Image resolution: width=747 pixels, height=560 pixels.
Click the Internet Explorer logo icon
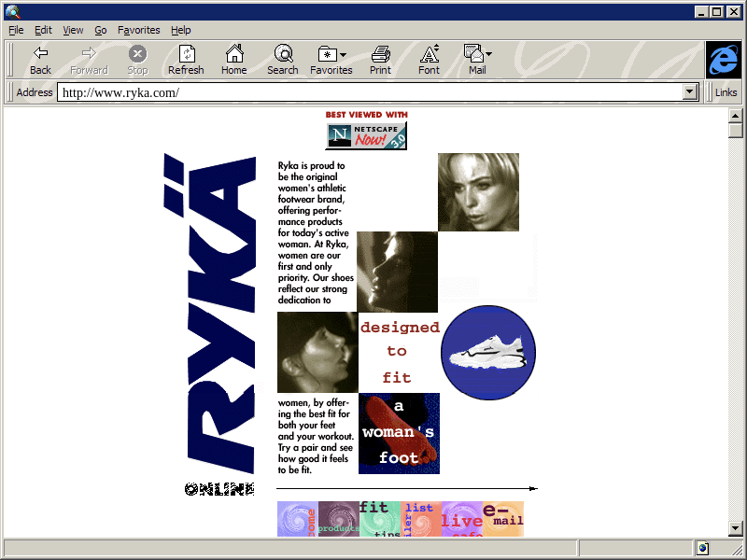click(x=723, y=60)
